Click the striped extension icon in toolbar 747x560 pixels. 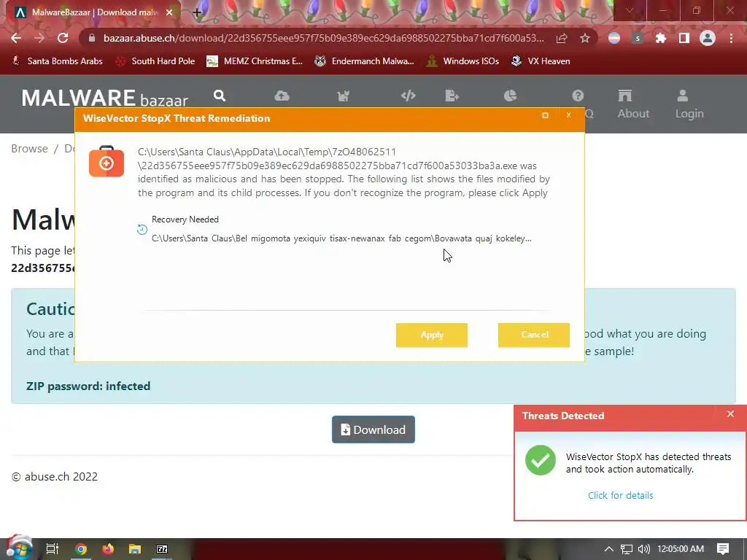tap(614, 38)
